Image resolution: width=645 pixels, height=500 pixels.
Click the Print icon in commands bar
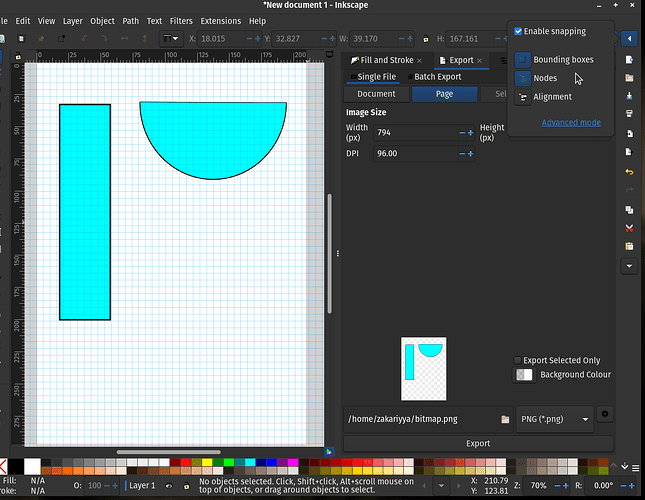click(x=629, y=114)
